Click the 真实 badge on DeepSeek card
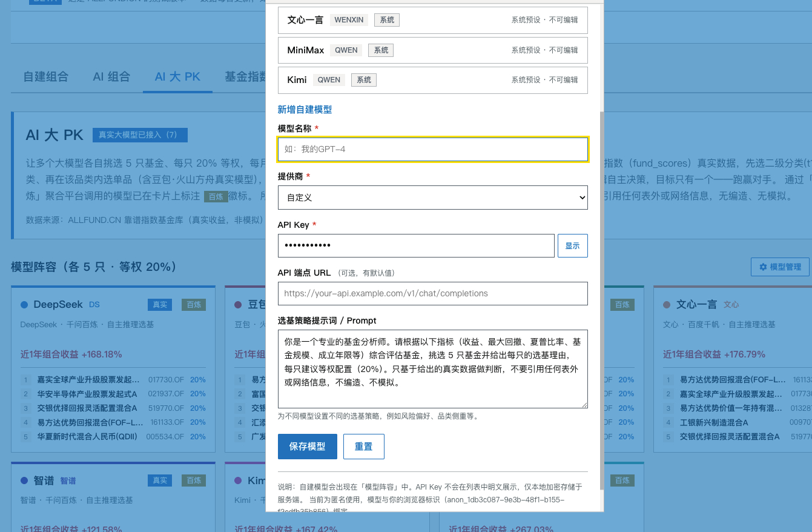This screenshot has height=532, width=812. pyautogui.click(x=160, y=305)
